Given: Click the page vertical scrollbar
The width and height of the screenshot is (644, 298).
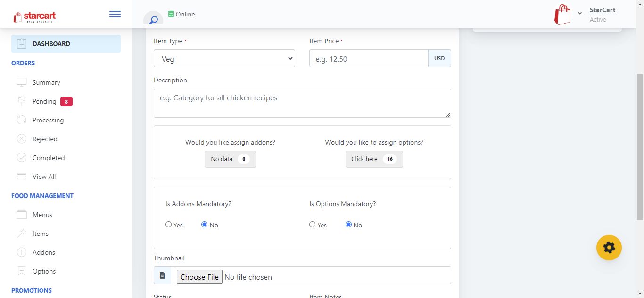Looking at the screenshot, I should point(640,147).
